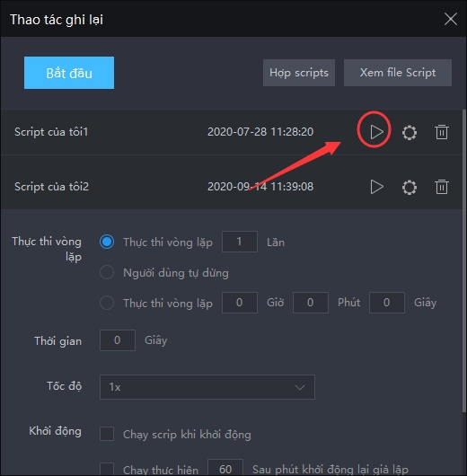Close the 'Thao tác ghi lại' dialog
Screen dimensions: 467x476
coord(451,19)
